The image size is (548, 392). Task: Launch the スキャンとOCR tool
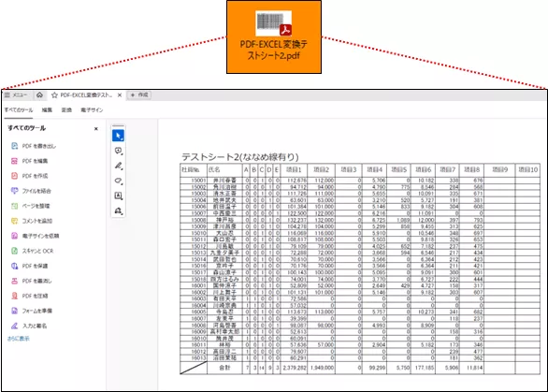(33, 251)
